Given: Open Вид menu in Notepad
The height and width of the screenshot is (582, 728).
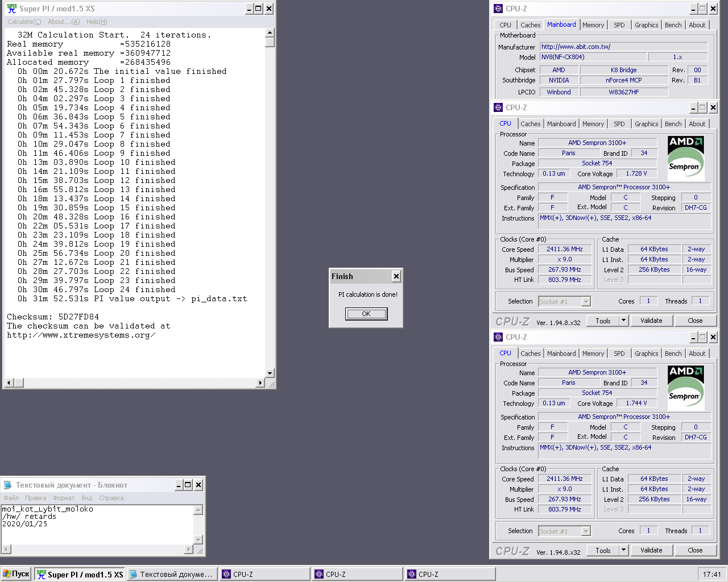Looking at the screenshot, I should pos(86,498).
